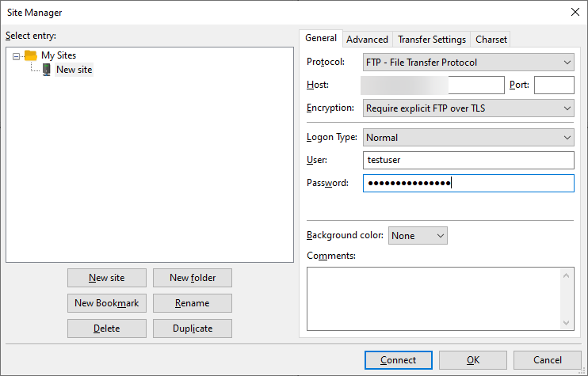The width and height of the screenshot is (588, 376).
Task: Click the My Sites folder icon
Action: click(x=31, y=55)
